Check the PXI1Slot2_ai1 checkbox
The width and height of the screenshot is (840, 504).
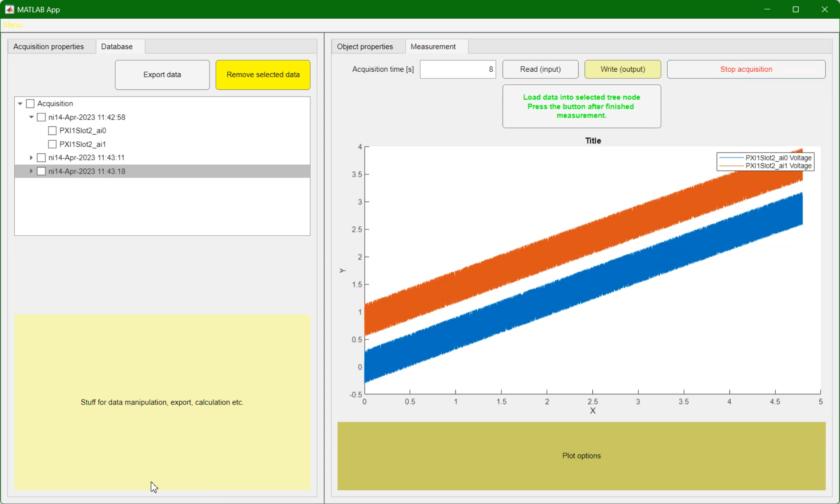[x=52, y=144]
